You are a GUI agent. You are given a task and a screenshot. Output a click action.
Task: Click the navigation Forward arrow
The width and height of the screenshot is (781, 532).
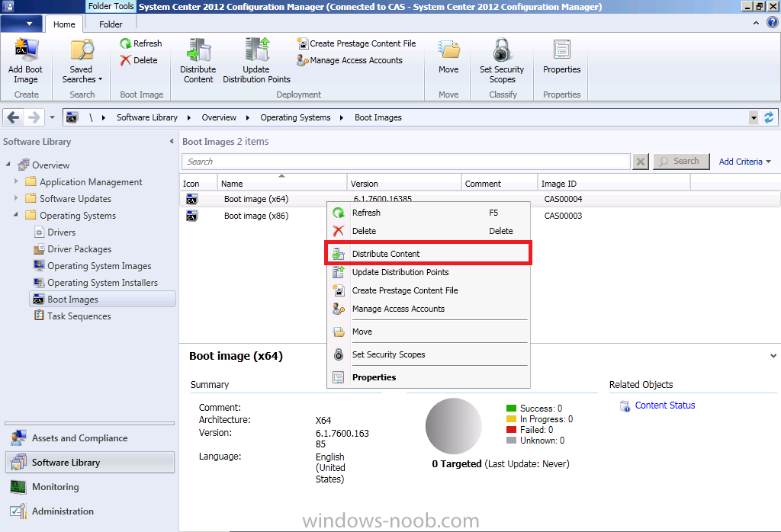34,117
